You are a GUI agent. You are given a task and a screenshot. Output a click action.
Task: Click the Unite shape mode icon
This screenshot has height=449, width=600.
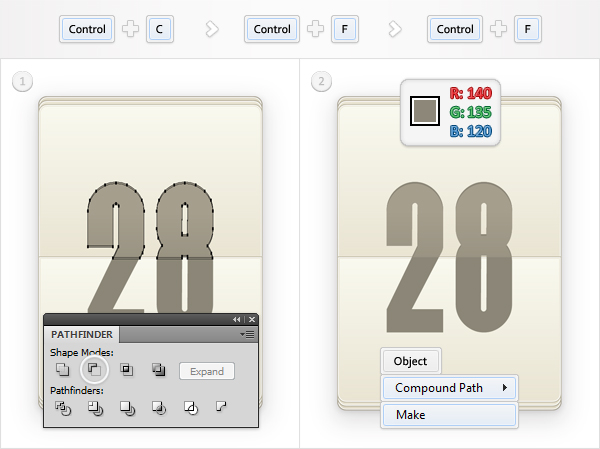(63, 370)
